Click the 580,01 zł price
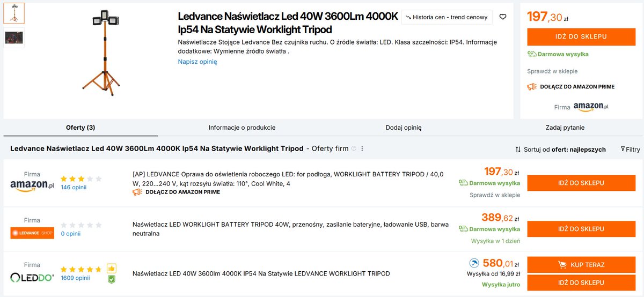This screenshot has width=644, height=297. [501, 263]
